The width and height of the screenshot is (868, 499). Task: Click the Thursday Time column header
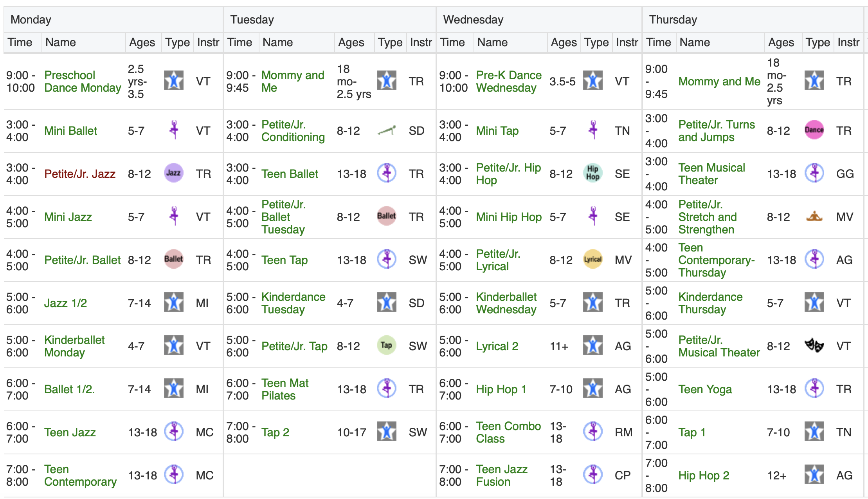coord(659,42)
